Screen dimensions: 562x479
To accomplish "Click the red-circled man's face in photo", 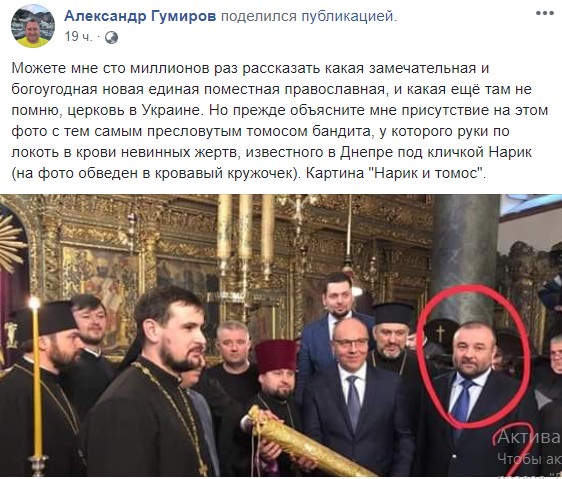I will click(x=473, y=352).
